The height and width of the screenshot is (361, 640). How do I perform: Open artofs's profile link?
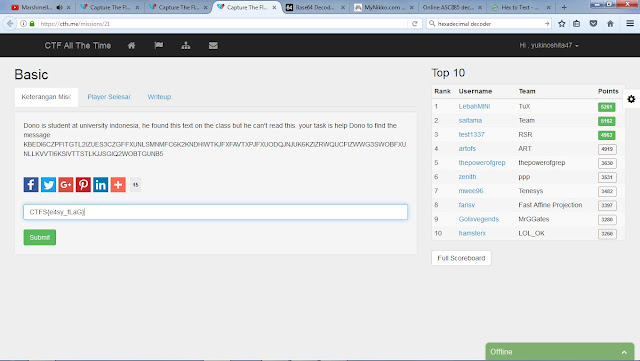point(467,149)
